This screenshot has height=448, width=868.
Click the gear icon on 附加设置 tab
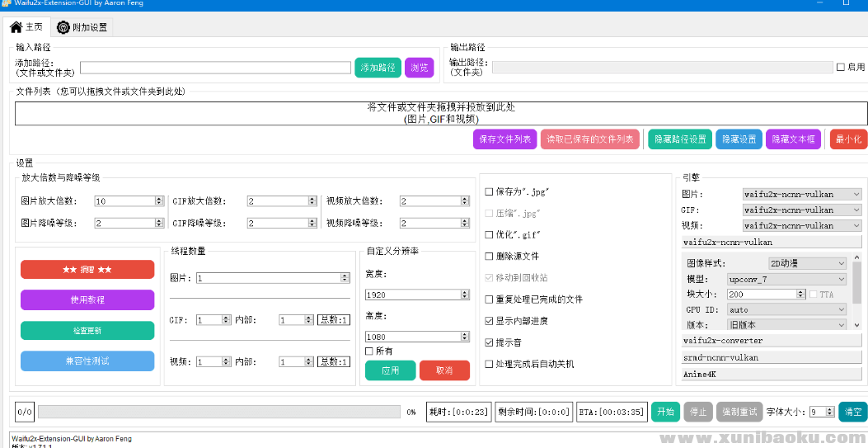coord(63,27)
